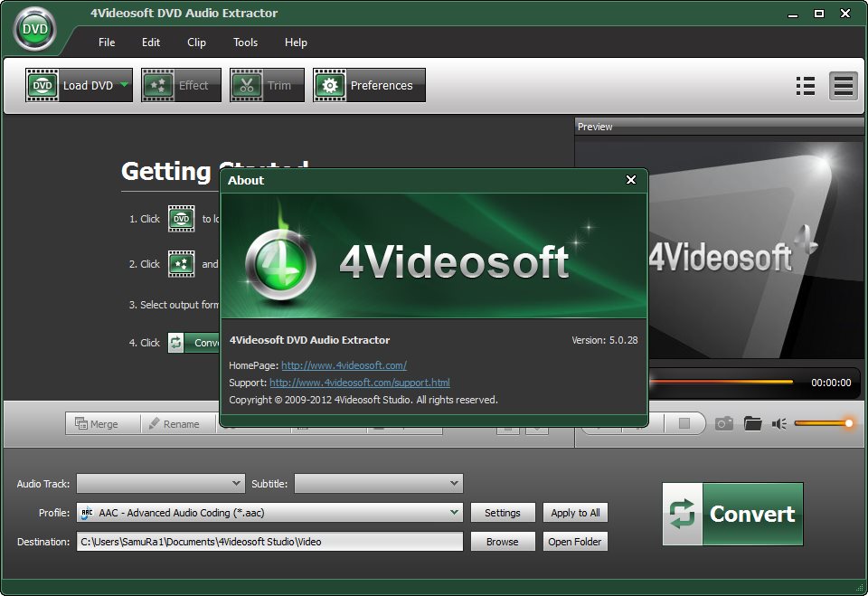The height and width of the screenshot is (596, 868).
Task: Open the Effect tool
Action: [181, 85]
